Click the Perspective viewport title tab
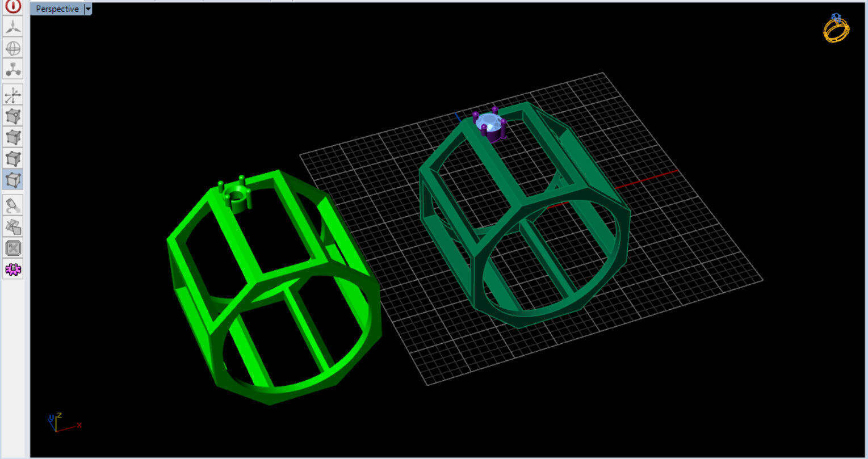 (x=57, y=9)
